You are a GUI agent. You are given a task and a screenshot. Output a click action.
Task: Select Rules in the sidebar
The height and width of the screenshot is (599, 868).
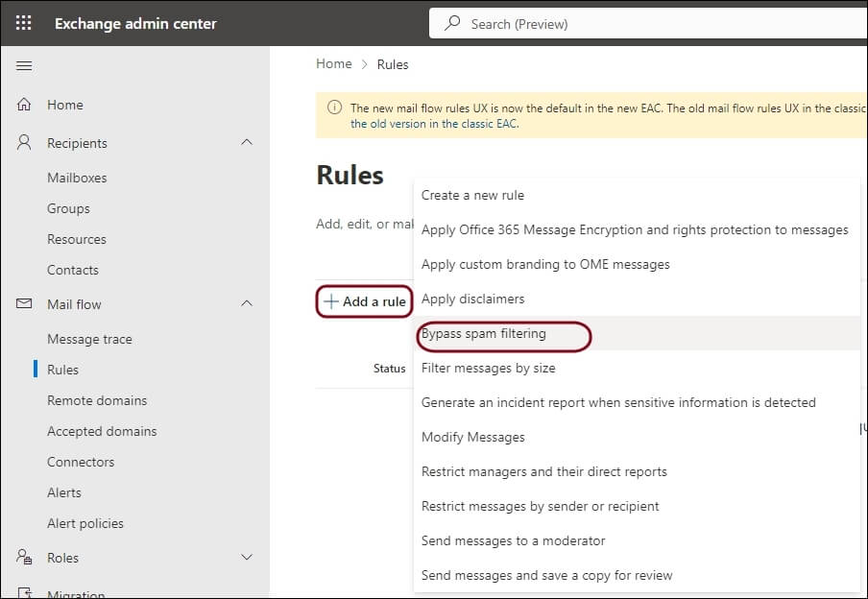point(63,370)
